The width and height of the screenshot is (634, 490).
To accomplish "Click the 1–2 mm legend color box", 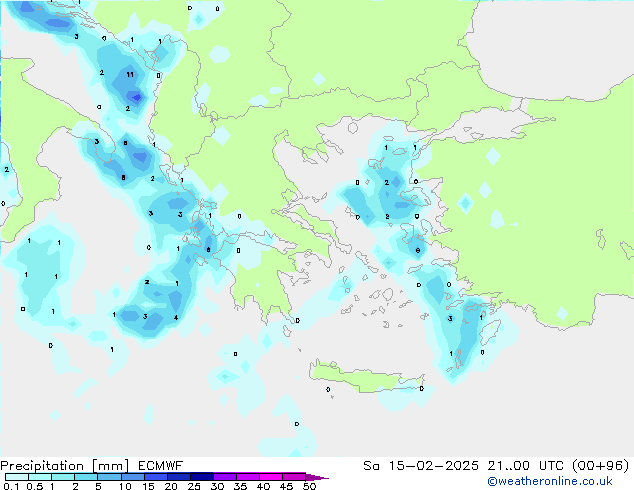I will coord(63,477).
